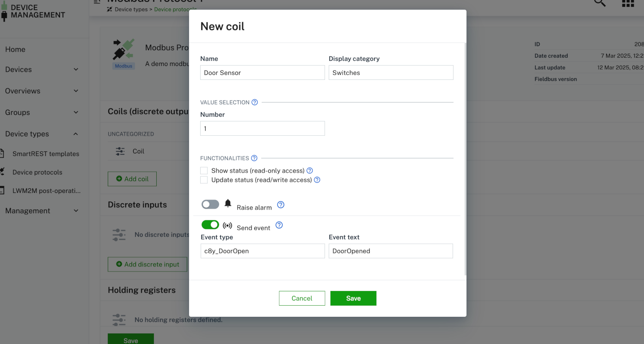Image resolution: width=644 pixels, height=344 pixels.
Task: Open help for Update status option
Action: click(x=317, y=180)
